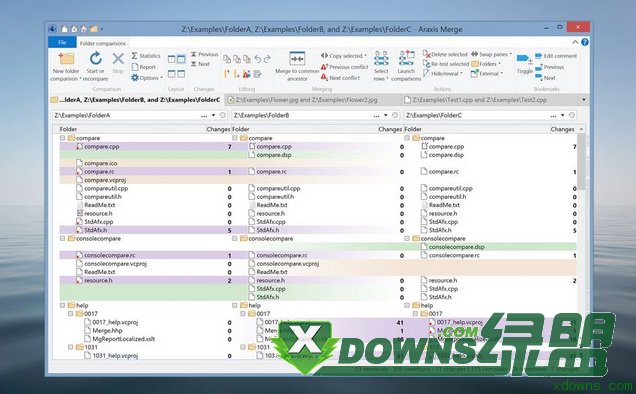Open Statistics sigma item
This screenshot has width=636, height=394.
pyautogui.click(x=146, y=56)
